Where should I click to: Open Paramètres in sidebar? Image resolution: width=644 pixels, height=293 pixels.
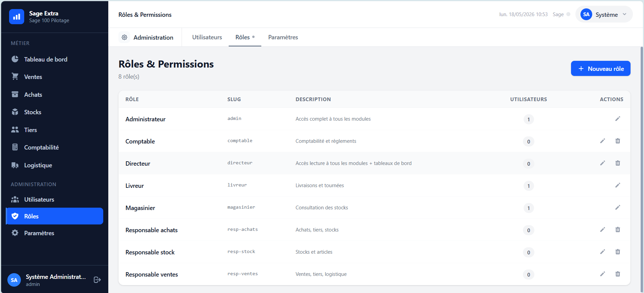54,233
